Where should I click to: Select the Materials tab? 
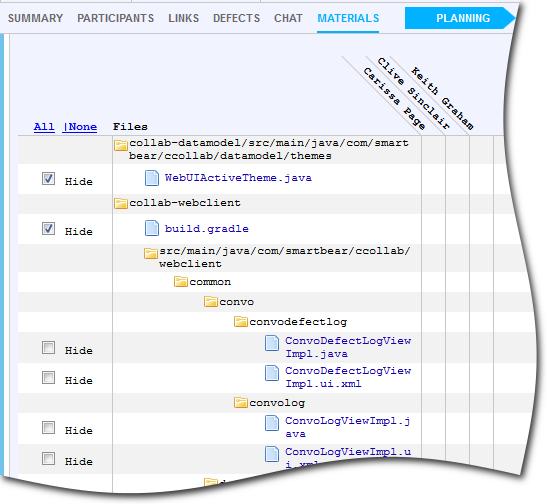pos(348,18)
